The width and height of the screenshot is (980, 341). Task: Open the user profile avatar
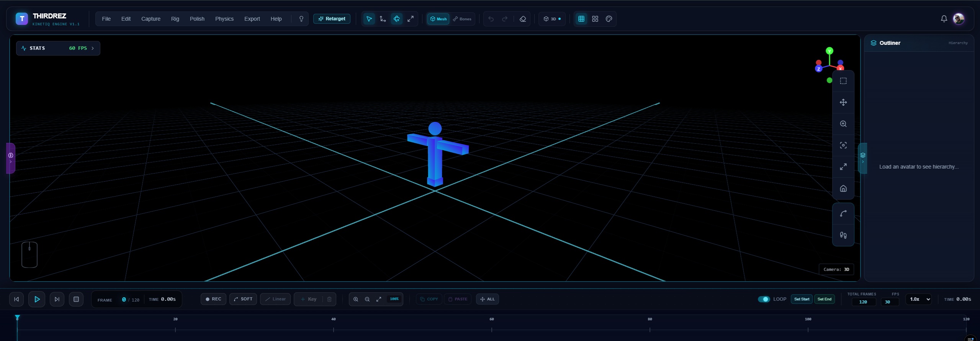(959, 19)
